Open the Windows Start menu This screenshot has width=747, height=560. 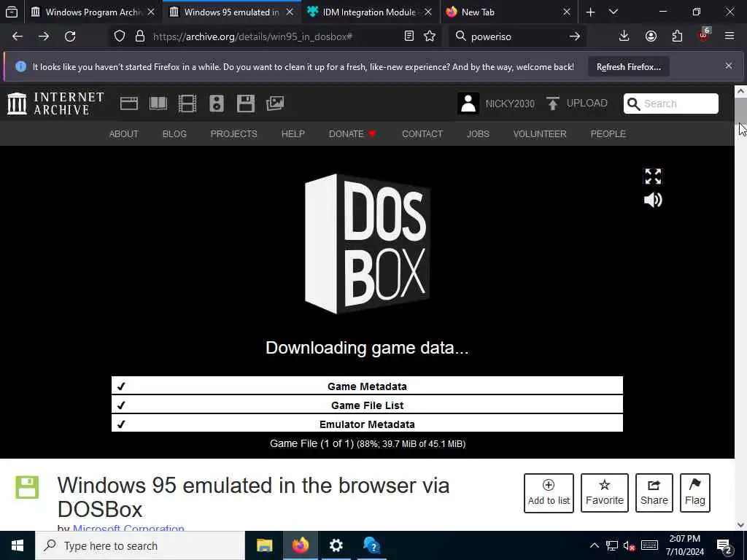point(18,545)
